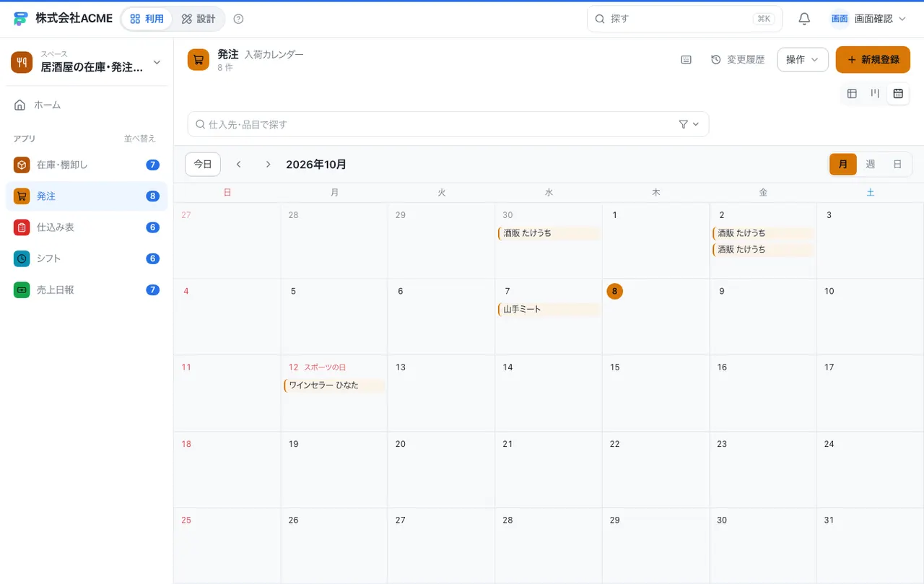Image resolution: width=924 pixels, height=584 pixels.
Task: Open the 画面確認 user menu
Action: (869, 19)
